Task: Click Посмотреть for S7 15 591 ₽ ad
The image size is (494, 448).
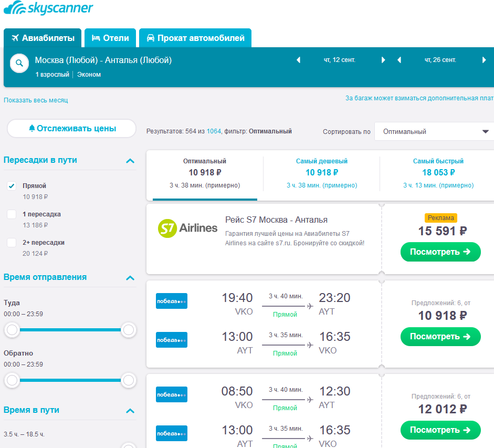Action: pyautogui.click(x=440, y=252)
